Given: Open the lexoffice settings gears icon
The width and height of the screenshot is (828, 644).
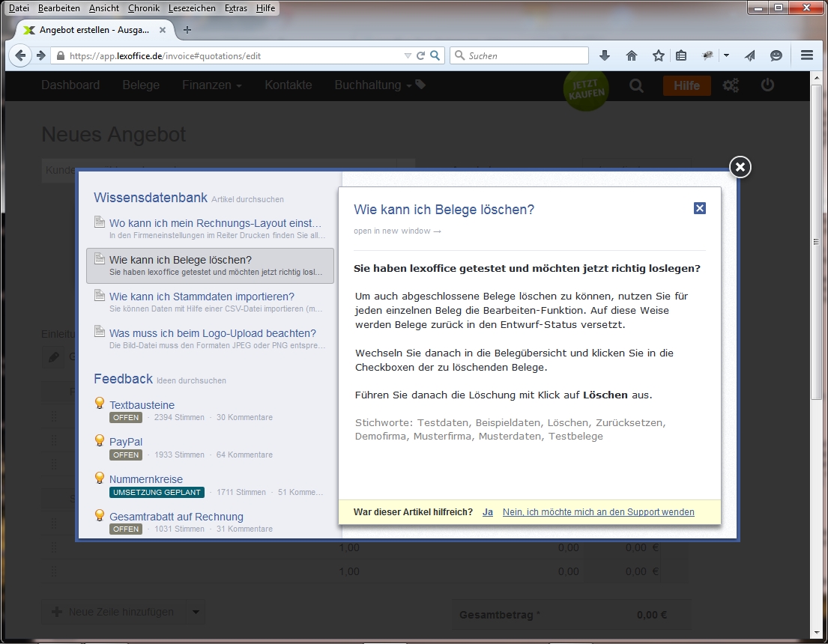Looking at the screenshot, I should click(731, 85).
